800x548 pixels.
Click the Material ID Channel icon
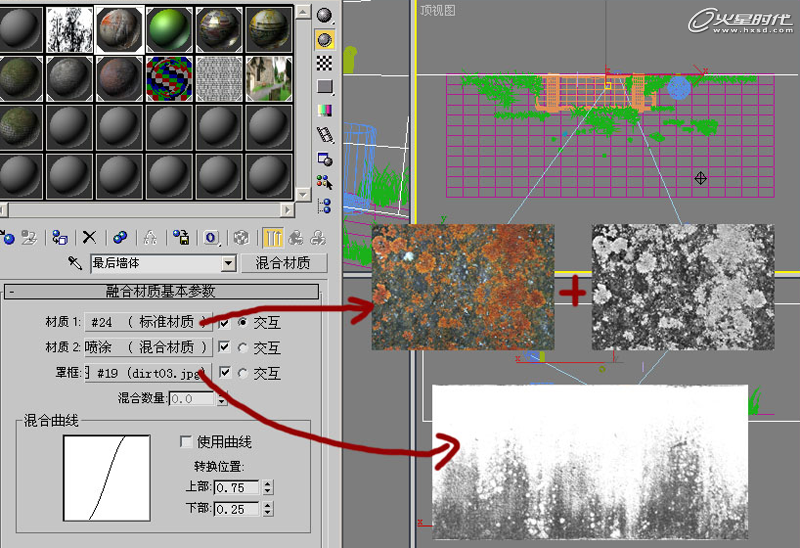point(211,237)
